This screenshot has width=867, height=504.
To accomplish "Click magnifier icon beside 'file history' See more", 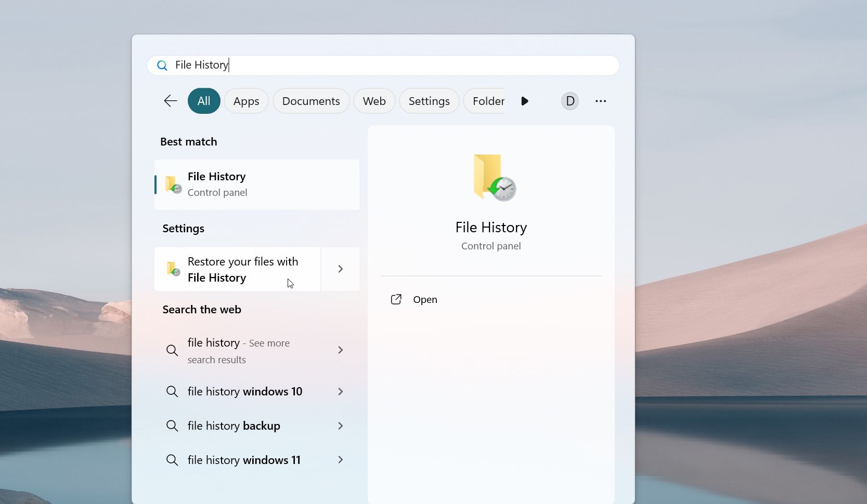I will 172,350.
